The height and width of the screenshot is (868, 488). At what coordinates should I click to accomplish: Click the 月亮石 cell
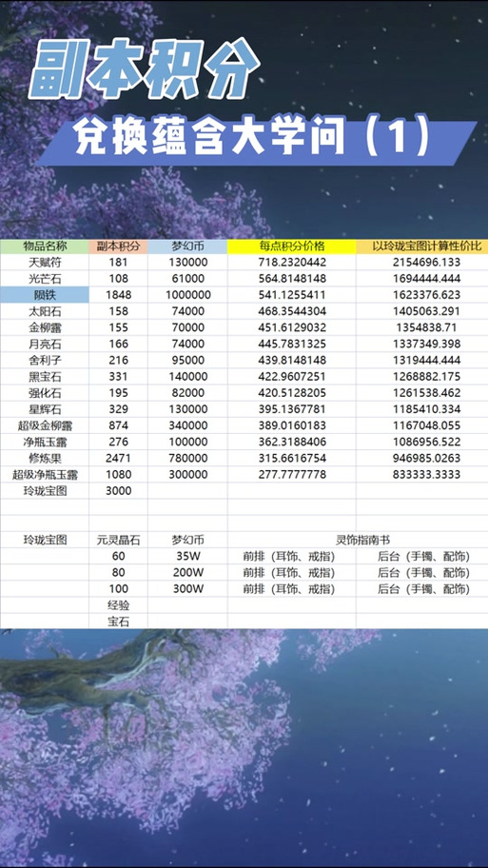45,344
